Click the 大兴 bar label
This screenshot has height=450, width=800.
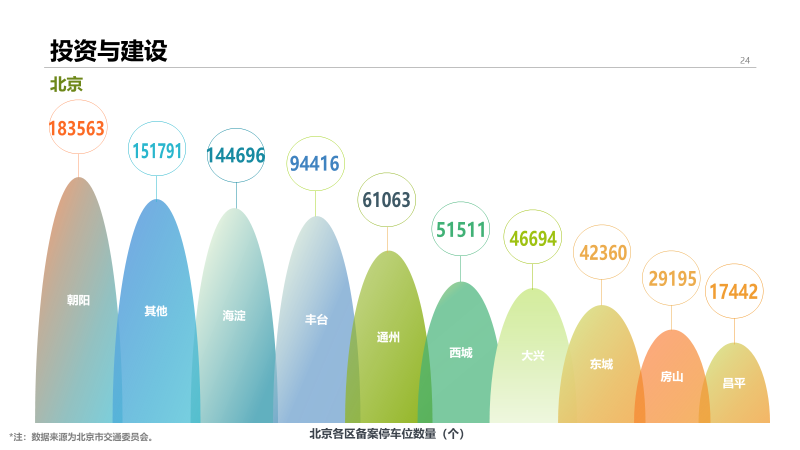(532, 356)
